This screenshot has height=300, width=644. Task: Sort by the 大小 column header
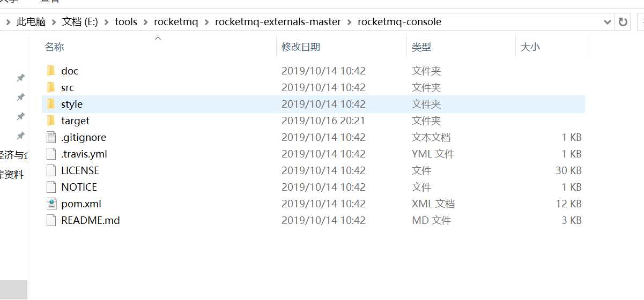pyautogui.click(x=530, y=47)
